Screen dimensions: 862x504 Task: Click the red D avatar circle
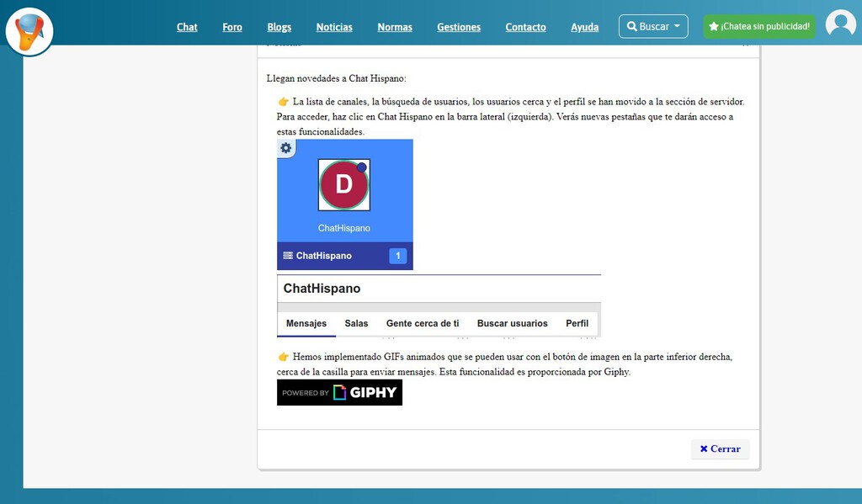pos(343,185)
